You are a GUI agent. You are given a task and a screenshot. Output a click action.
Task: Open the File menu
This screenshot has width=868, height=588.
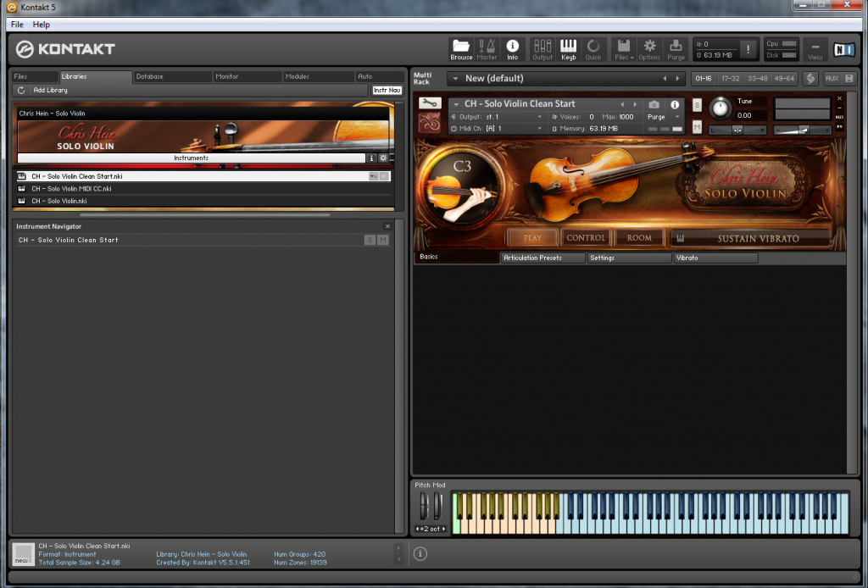pos(17,25)
